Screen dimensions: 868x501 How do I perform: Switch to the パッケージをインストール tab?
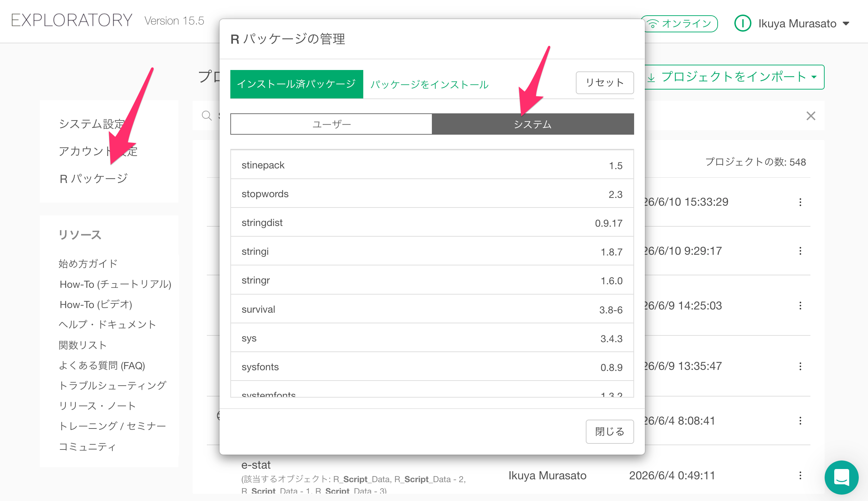click(x=429, y=85)
